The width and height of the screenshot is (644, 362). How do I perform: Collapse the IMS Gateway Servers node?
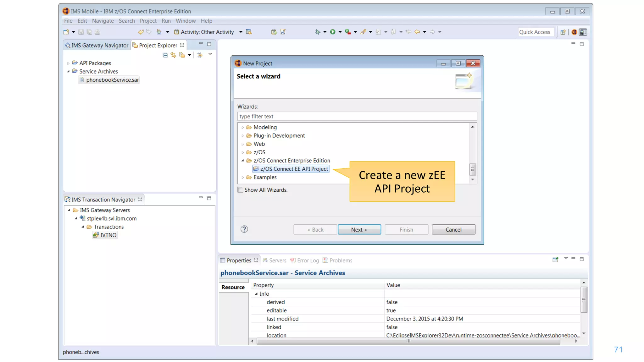tap(69, 210)
